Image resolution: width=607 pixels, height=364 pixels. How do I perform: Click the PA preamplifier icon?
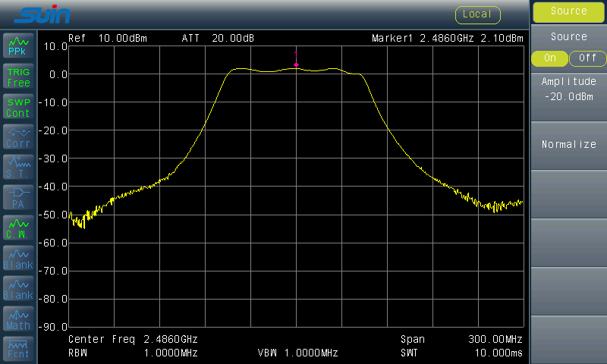(x=18, y=198)
